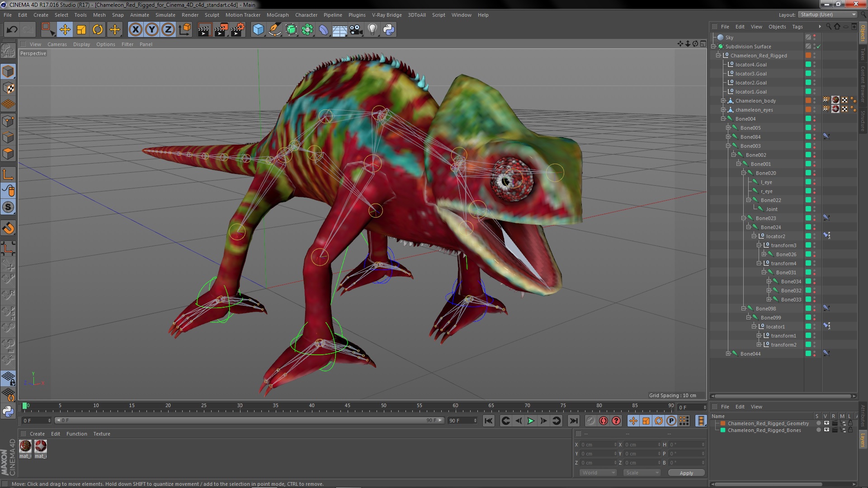Open the Character menu

[306, 15]
